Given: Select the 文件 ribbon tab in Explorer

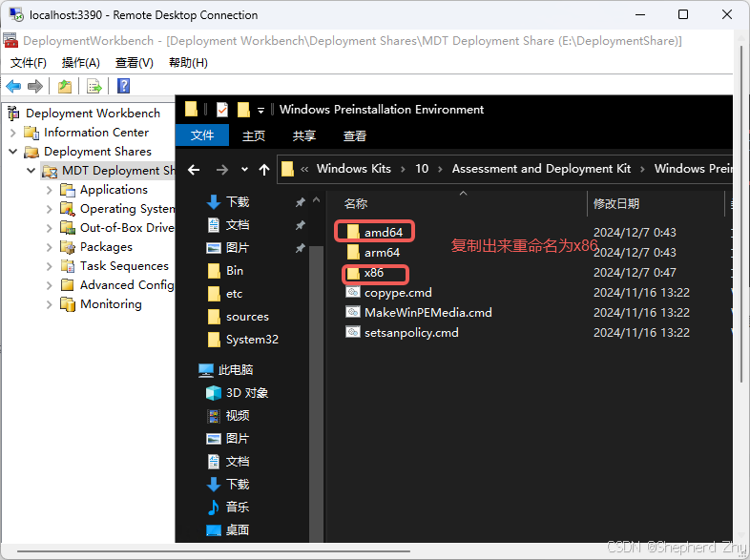Looking at the screenshot, I should pos(202,135).
